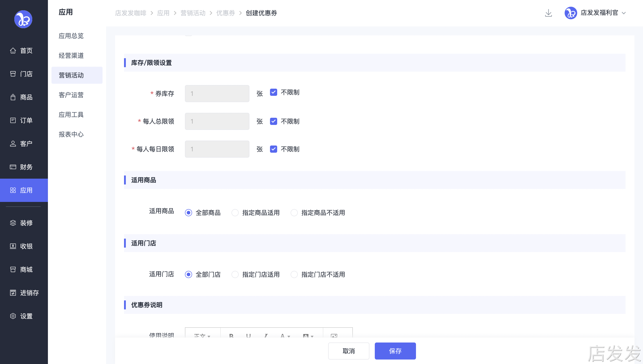Choose 指定门店不适用 radio option
This screenshot has width=643, height=364.
click(294, 274)
